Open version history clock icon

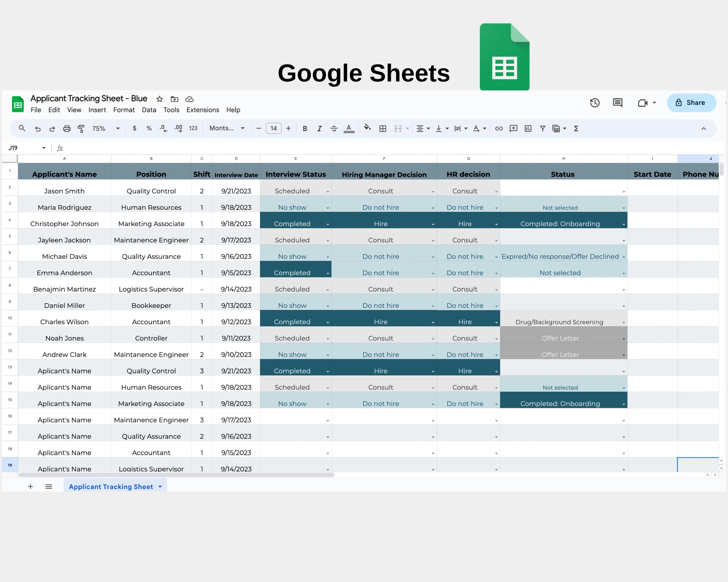tap(595, 102)
